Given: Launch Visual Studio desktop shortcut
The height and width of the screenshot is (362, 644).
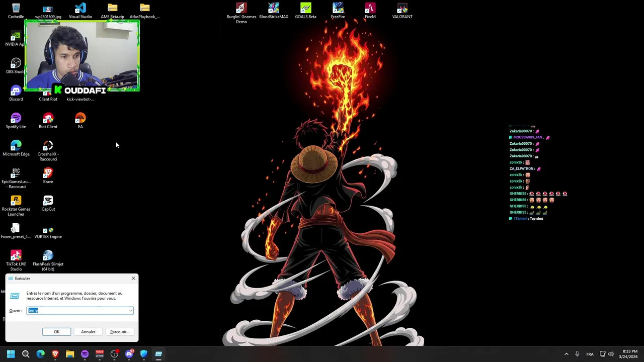Looking at the screenshot, I should pyautogui.click(x=80, y=11).
